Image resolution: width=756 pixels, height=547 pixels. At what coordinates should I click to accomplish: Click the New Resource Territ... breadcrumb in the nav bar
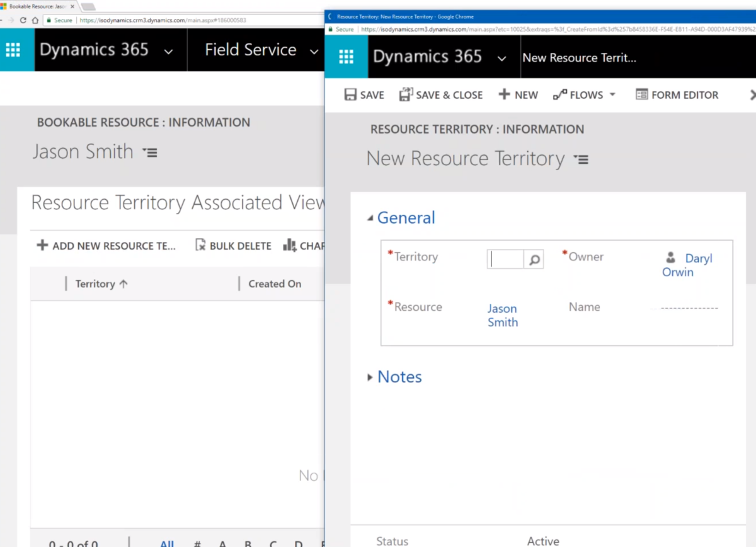pos(579,58)
